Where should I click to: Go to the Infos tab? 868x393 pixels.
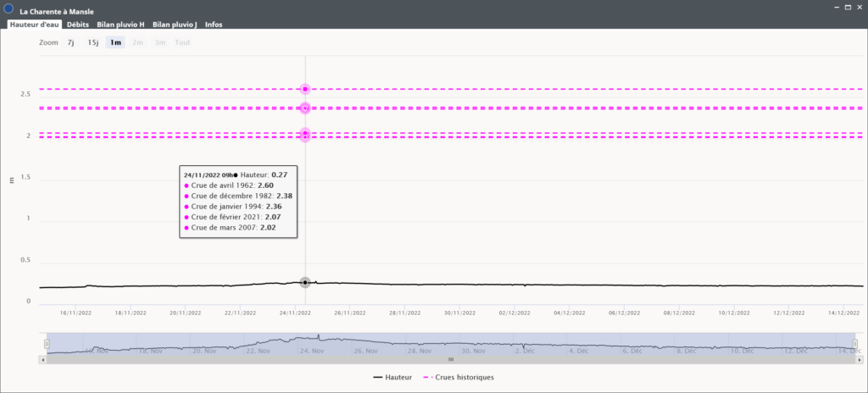coord(214,25)
